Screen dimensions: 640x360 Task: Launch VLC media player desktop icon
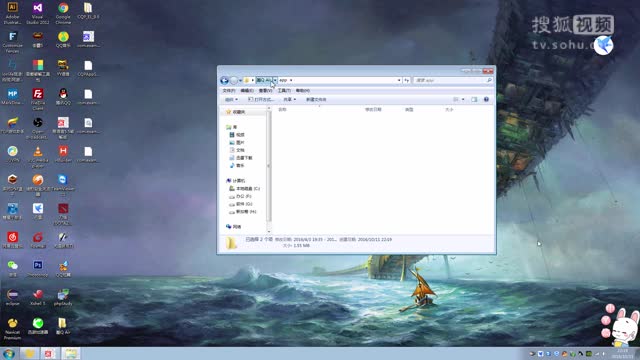[x=38, y=157]
